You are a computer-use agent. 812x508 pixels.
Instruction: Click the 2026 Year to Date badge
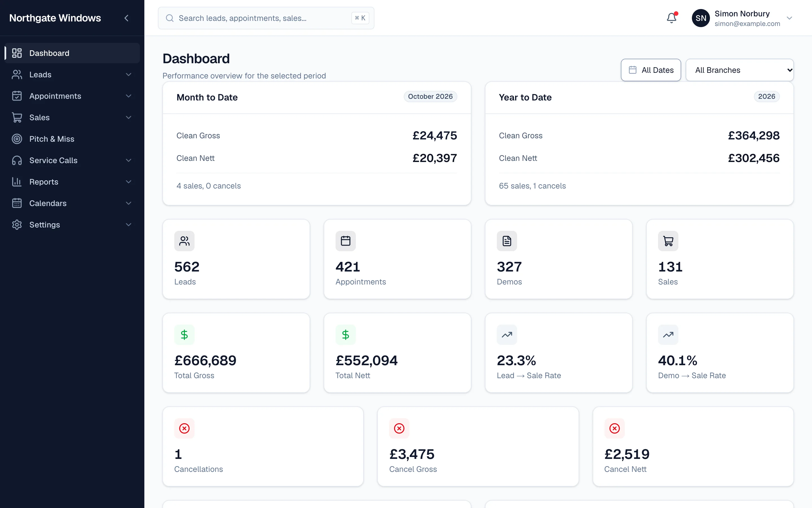[766, 97]
